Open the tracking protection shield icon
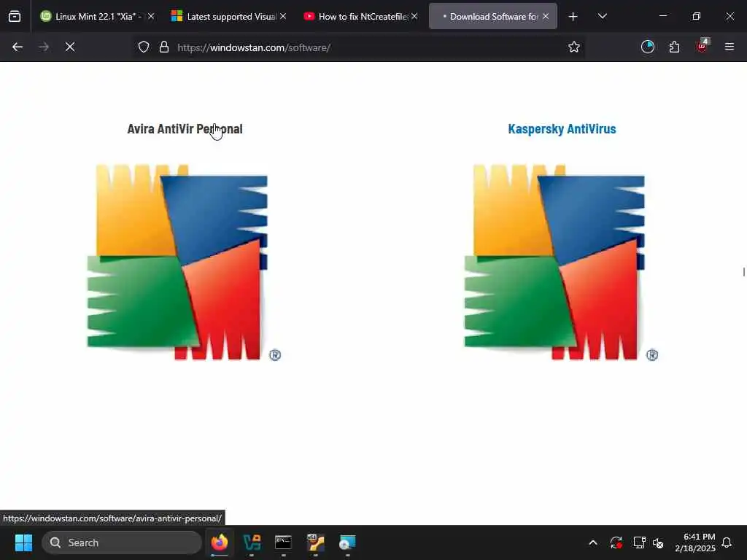747x560 pixels. [x=144, y=47]
